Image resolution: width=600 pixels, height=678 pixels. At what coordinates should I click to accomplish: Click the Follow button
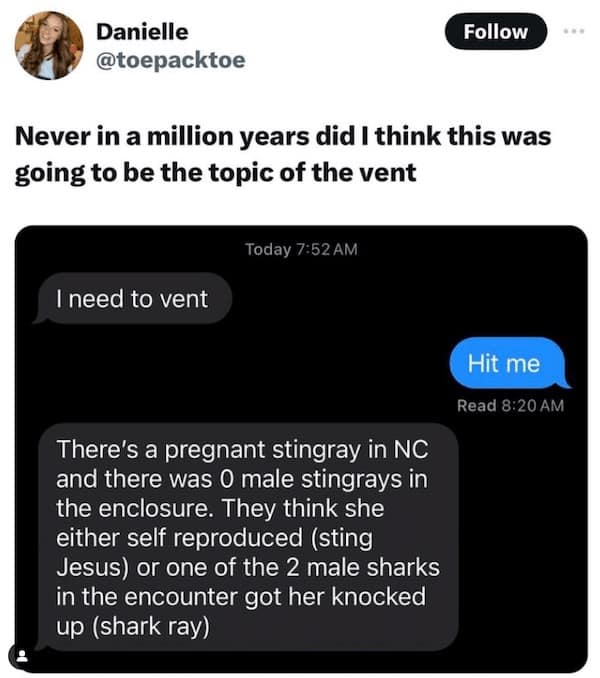point(495,31)
